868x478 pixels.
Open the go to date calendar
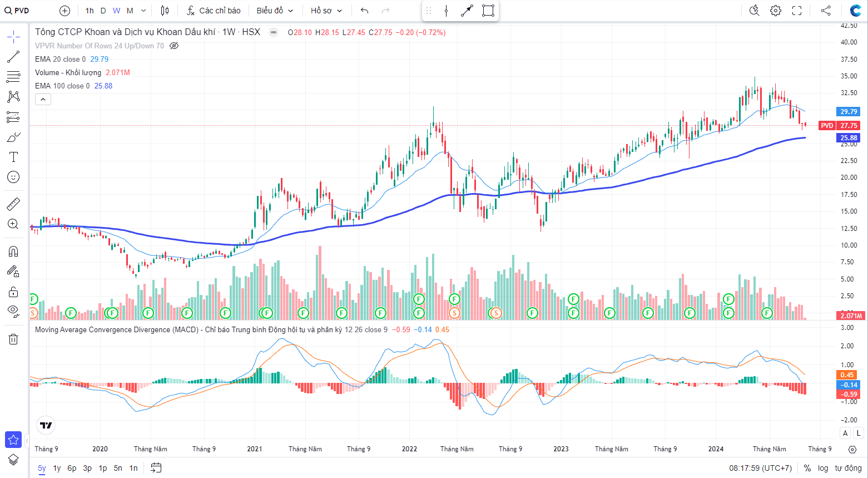pyautogui.click(x=156, y=468)
